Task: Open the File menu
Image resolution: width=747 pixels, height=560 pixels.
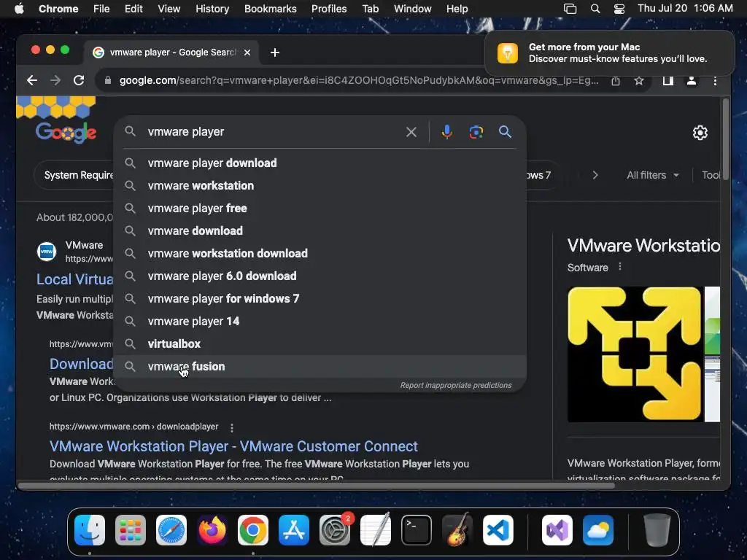Action: pyautogui.click(x=101, y=9)
